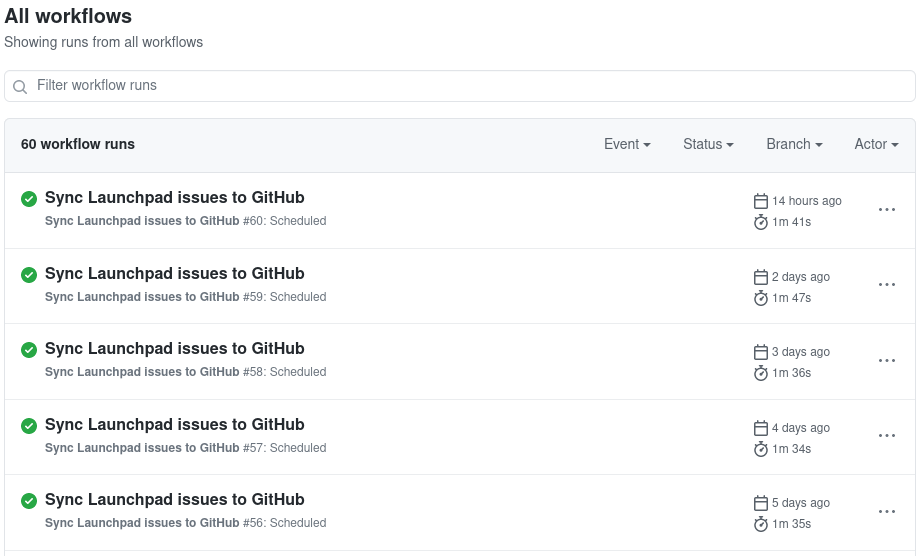Open workflow name link in #57 subtitle
919x556 pixels.
pos(142,448)
